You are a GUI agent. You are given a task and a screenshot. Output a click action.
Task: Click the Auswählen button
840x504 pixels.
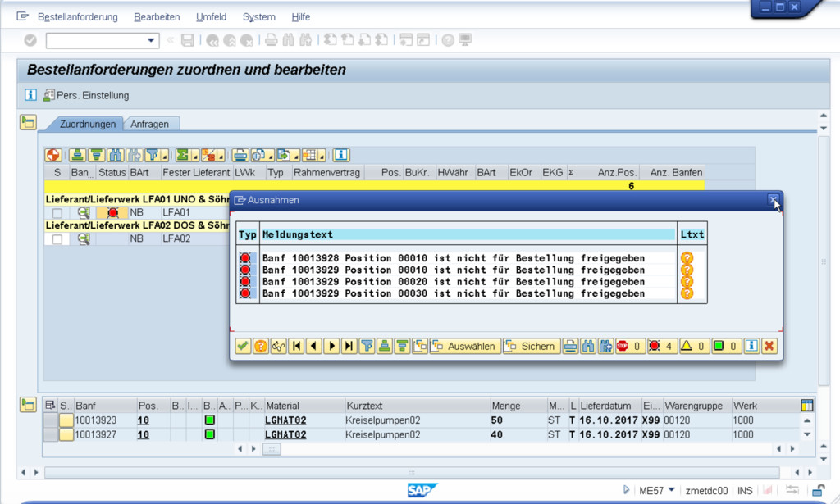click(x=464, y=347)
